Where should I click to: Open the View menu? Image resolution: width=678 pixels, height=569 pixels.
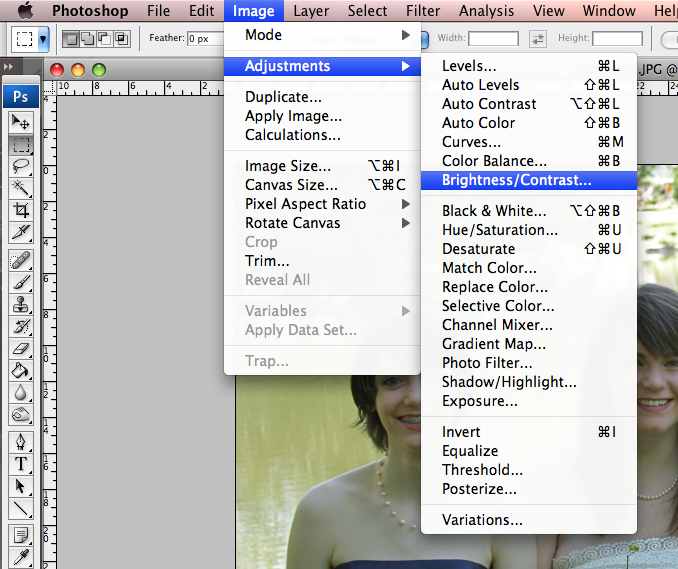tap(548, 10)
